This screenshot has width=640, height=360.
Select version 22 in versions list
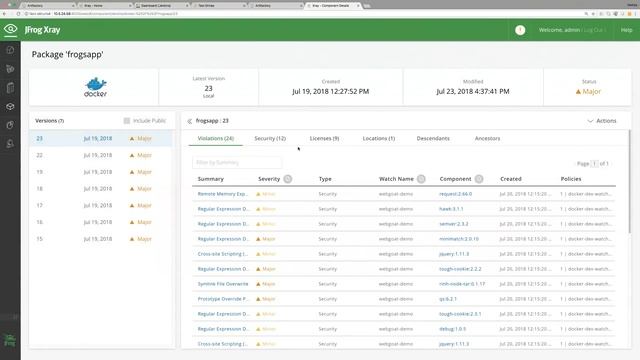click(x=101, y=156)
